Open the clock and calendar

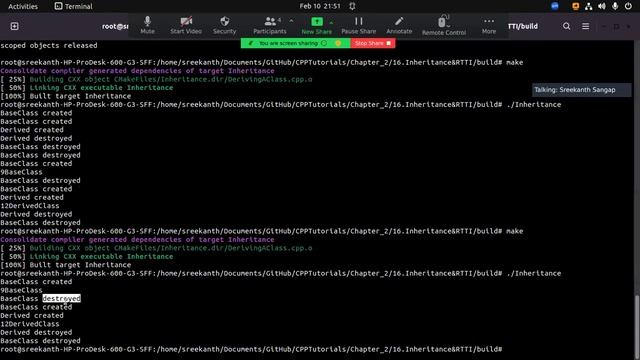point(320,6)
